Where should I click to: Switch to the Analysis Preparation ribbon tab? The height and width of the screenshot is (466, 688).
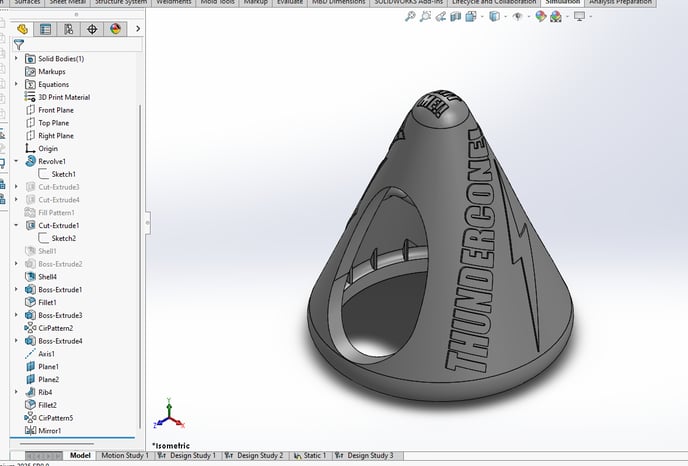pyautogui.click(x=620, y=2)
